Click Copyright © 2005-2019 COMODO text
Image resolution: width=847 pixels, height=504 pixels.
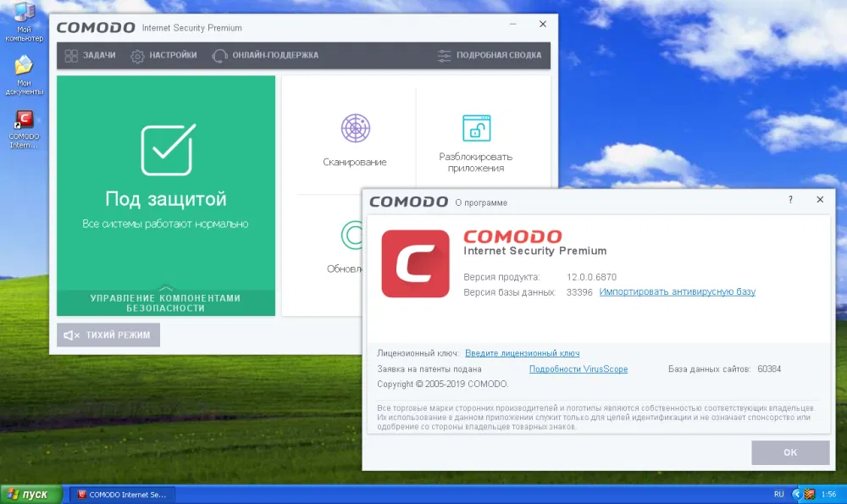click(443, 384)
